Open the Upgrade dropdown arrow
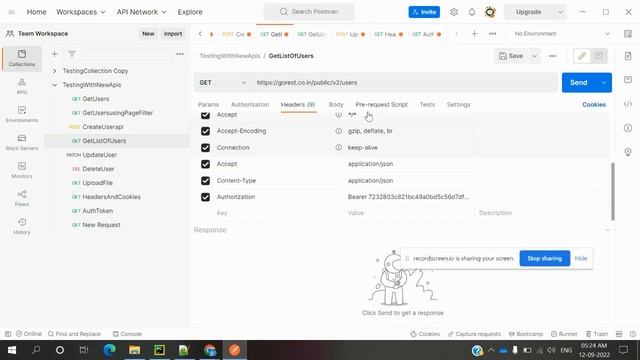Image resolution: width=640 pixels, height=360 pixels. pyautogui.click(x=560, y=12)
